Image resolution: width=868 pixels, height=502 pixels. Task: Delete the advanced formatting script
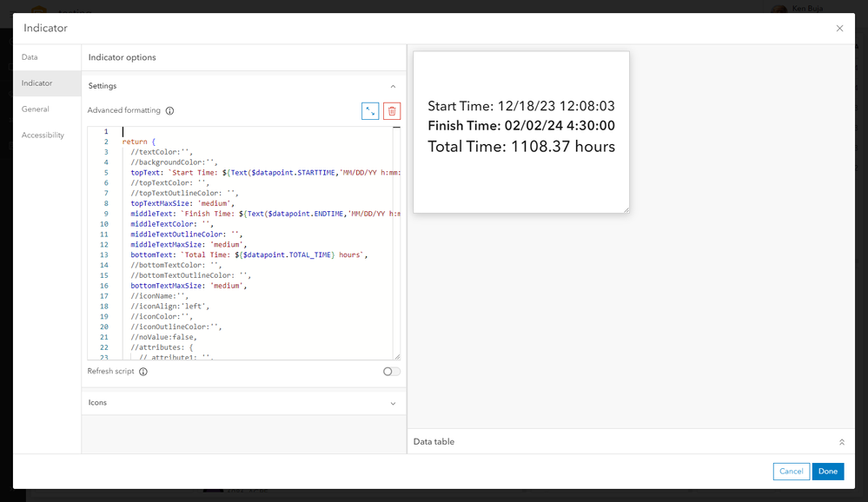point(392,111)
